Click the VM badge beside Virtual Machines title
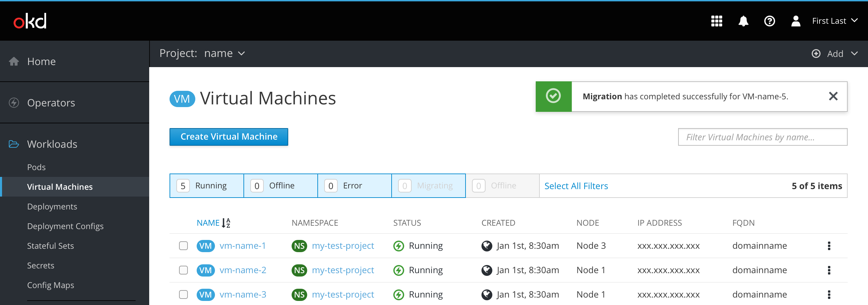Screen dimensions: 868x305 pyautogui.click(x=182, y=99)
